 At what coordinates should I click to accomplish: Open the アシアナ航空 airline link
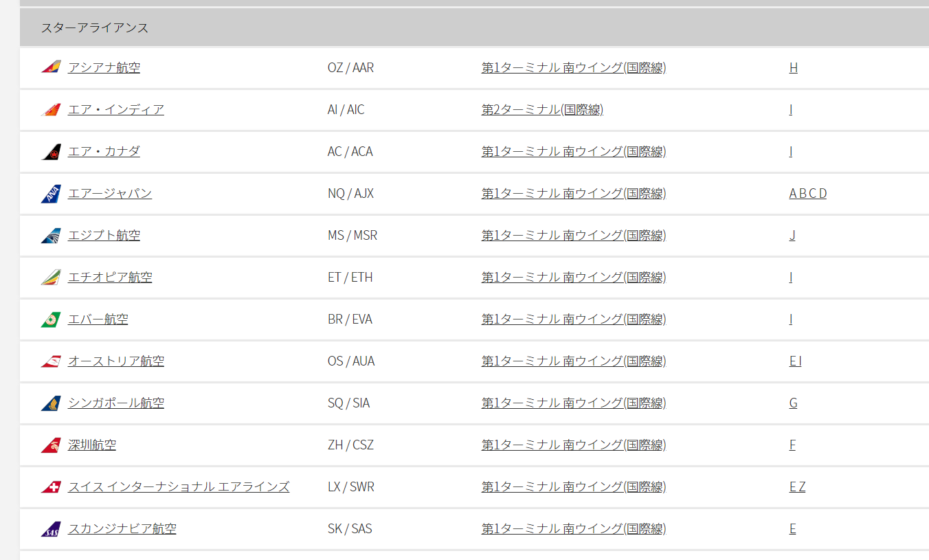click(x=104, y=67)
